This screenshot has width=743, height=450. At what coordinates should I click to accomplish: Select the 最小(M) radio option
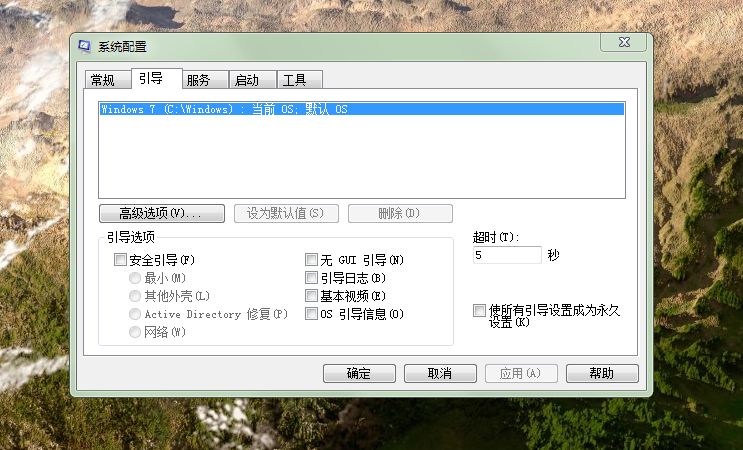coord(135,278)
